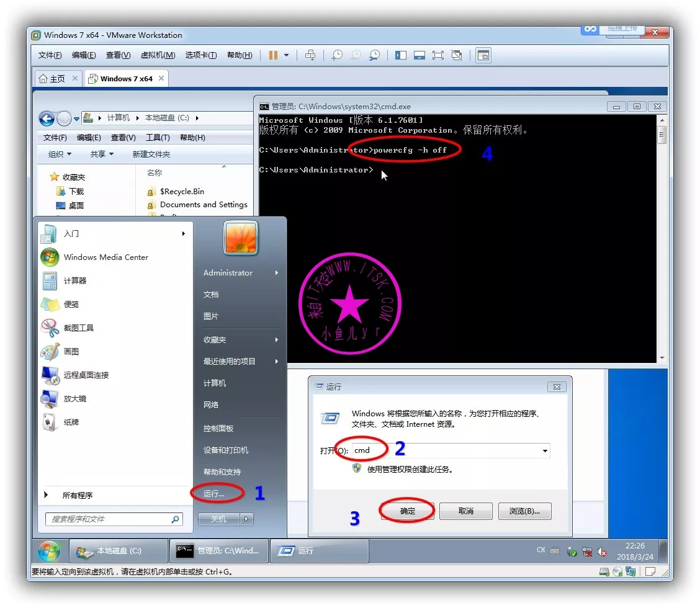The height and width of the screenshot is (608, 700).
Task: Click the muted volume tray icon
Action: pos(601,551)
